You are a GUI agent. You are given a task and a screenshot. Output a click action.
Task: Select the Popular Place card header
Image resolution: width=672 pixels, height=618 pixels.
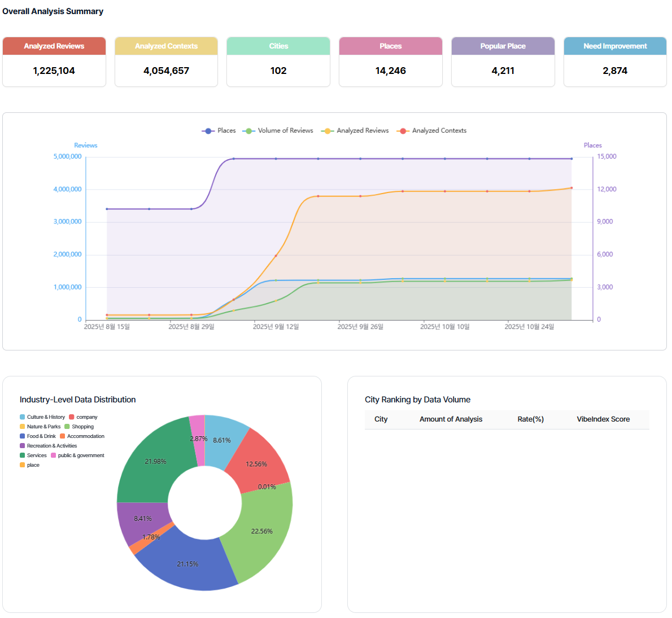coord(503,46)
